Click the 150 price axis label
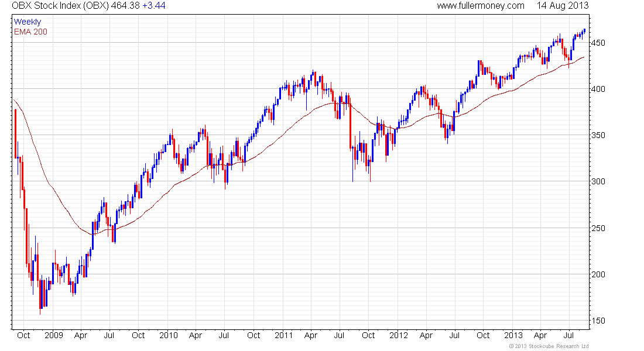 598,321
